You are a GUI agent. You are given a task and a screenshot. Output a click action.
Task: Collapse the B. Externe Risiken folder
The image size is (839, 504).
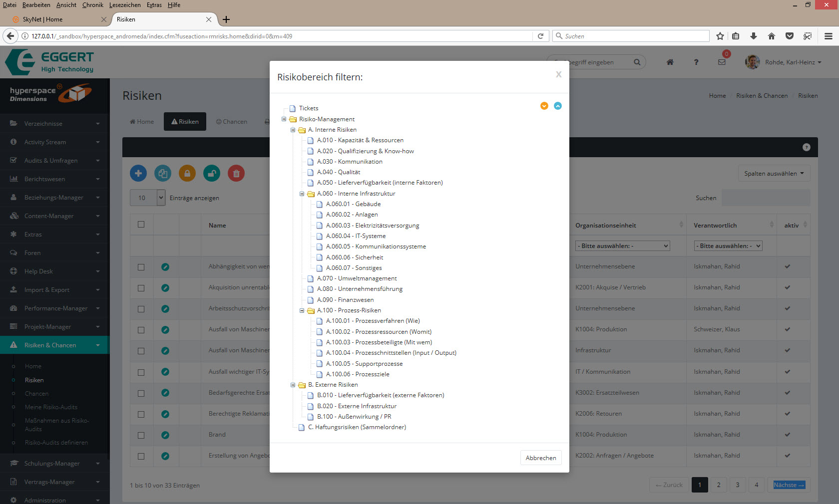point(293,385)
